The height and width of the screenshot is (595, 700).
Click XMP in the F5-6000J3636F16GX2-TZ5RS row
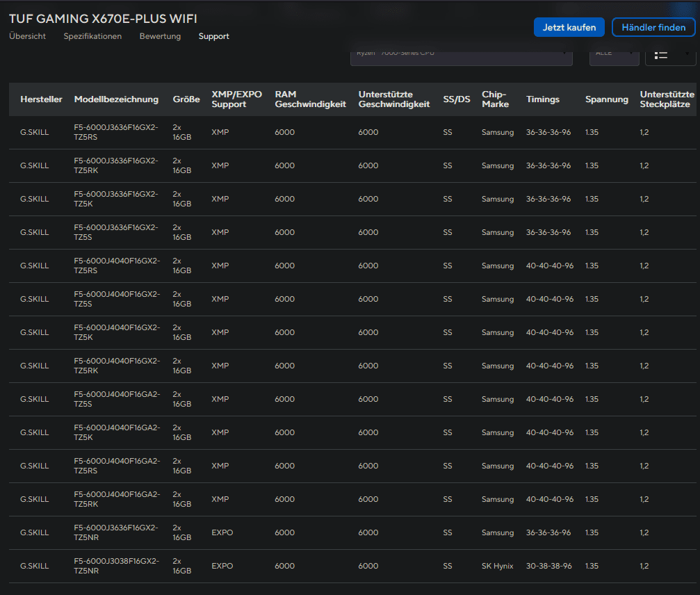tap(220, 132)
